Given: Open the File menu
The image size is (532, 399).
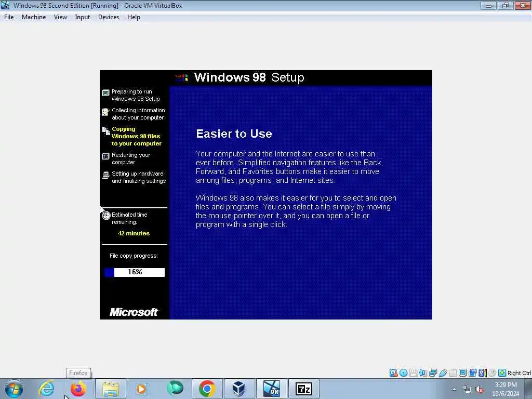Looking at the screenshot, I should click(9, 17).
